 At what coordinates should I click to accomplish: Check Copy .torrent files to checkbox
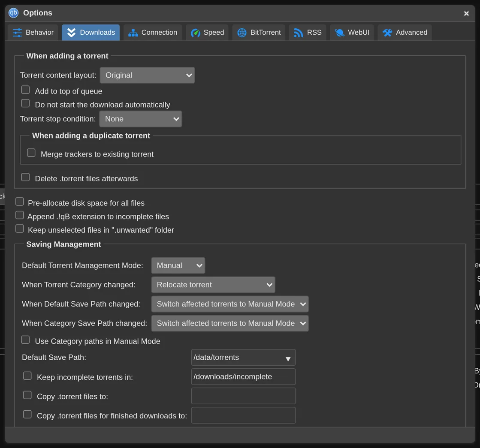click(x=27, y=395)
